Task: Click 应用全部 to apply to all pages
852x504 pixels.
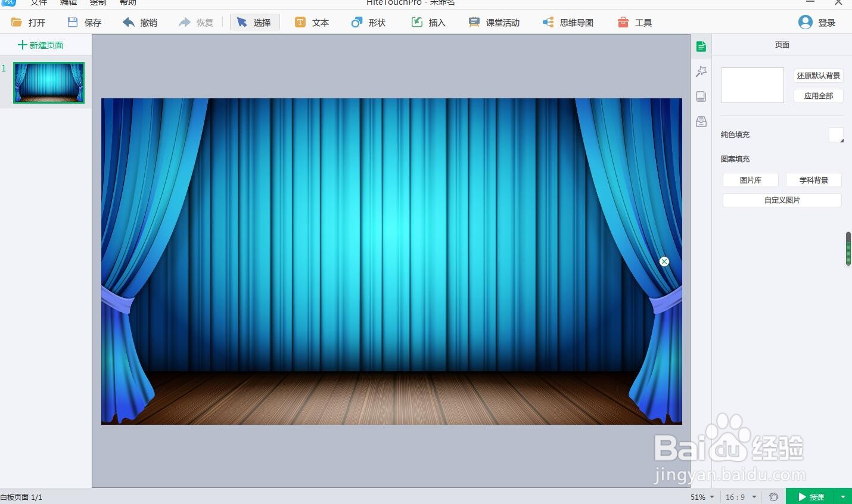Action: pos(819,96)
